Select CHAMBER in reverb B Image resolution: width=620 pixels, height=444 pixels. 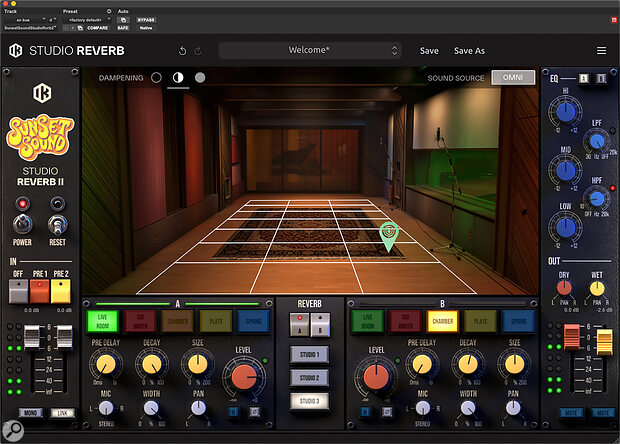[x=443, y=321]
